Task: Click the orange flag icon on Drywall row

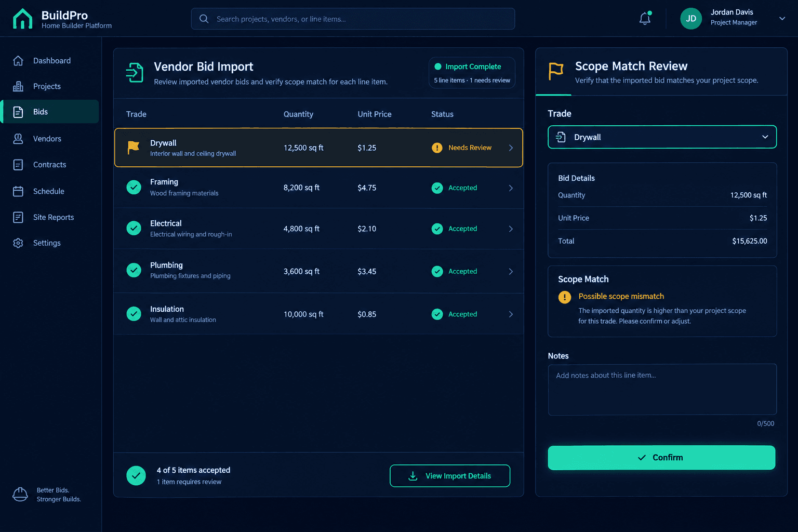Action: tap(134, 148)
